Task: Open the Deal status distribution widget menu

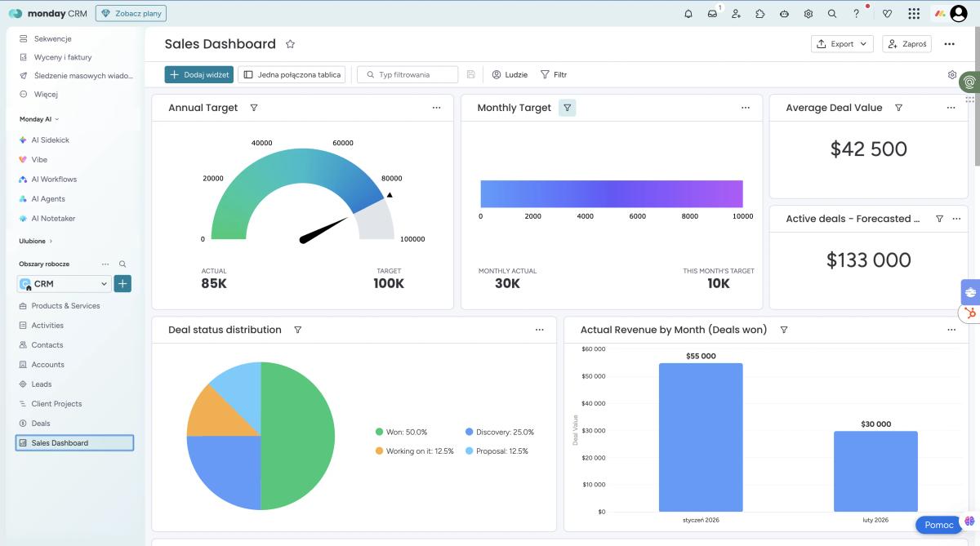Action: [x=539, y=330]
